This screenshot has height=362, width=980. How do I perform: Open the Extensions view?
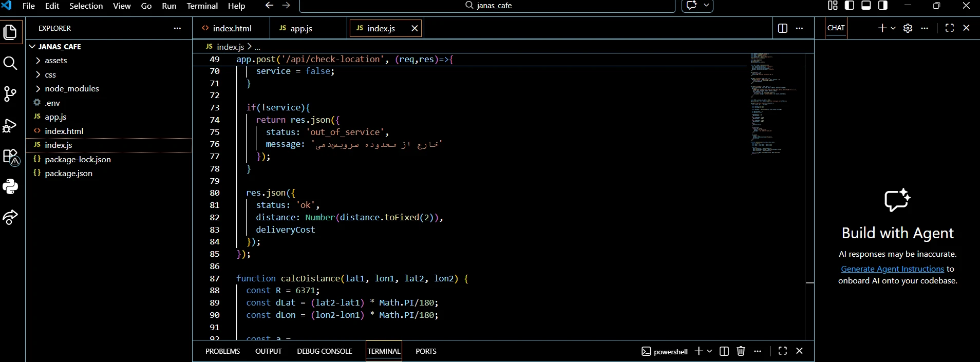[10, 157]
